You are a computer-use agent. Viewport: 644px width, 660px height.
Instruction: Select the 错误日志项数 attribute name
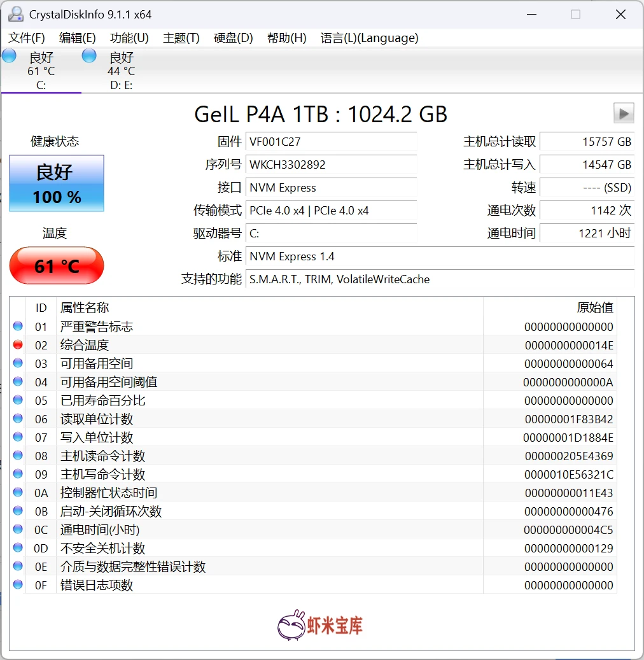point(96,585)
